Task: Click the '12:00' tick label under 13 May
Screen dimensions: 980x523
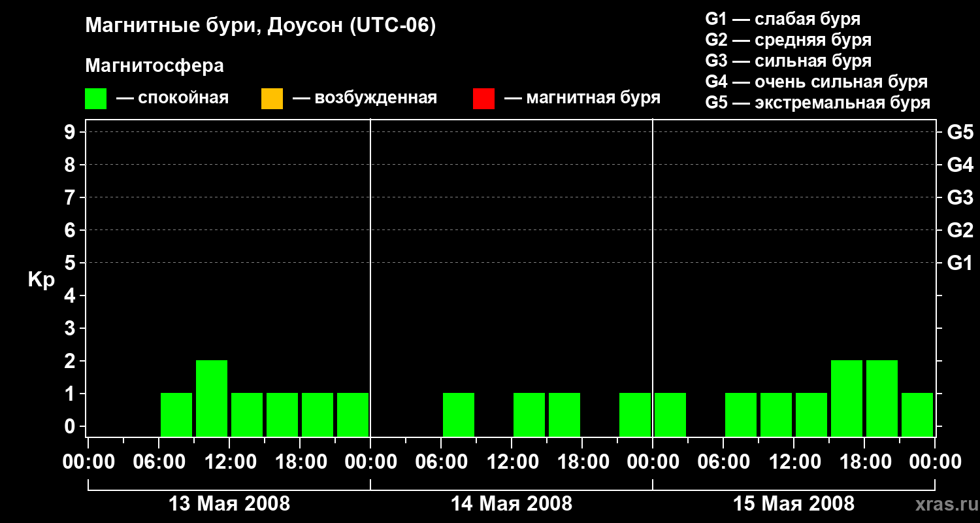Action: tap(229, 462)
